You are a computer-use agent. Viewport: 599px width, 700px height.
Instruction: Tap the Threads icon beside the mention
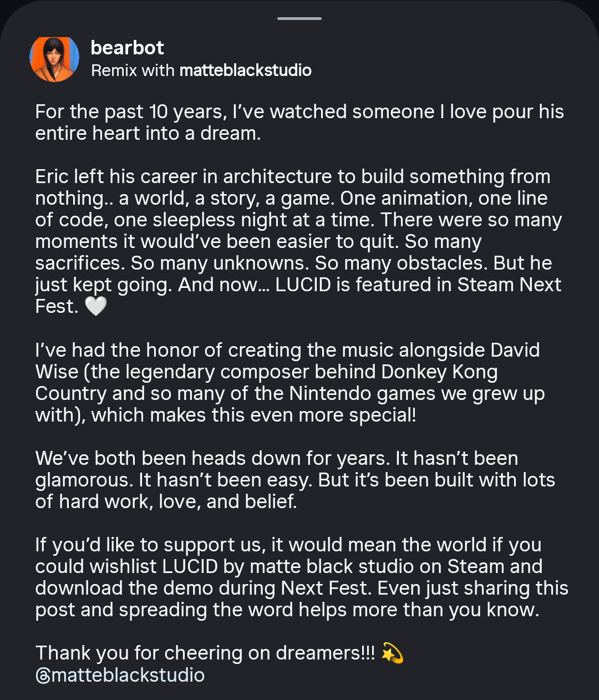[x=42, y=676]
